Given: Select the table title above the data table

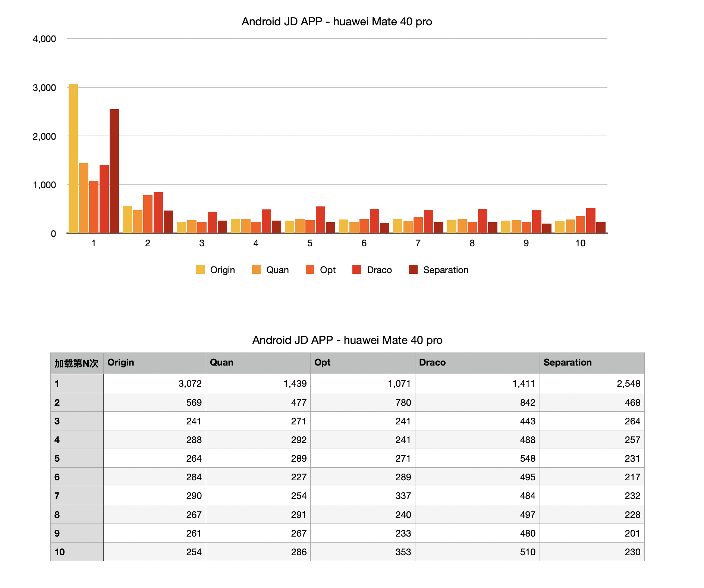Looking at the screenshot, I should (x=347, y=340).
